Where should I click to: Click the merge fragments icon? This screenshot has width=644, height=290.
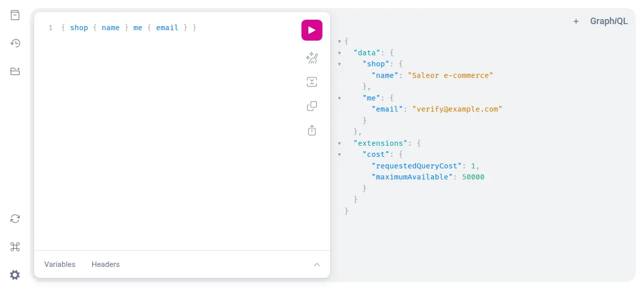pyautogui.click(x=312, y=82)
